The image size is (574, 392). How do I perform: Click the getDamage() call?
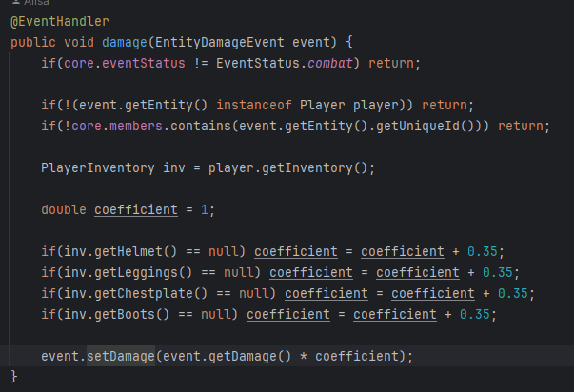coord(250,356)
